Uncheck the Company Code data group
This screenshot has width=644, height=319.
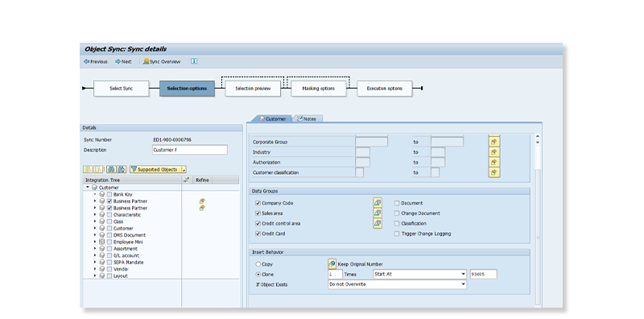pyautogui.click(x=258, y=203)
